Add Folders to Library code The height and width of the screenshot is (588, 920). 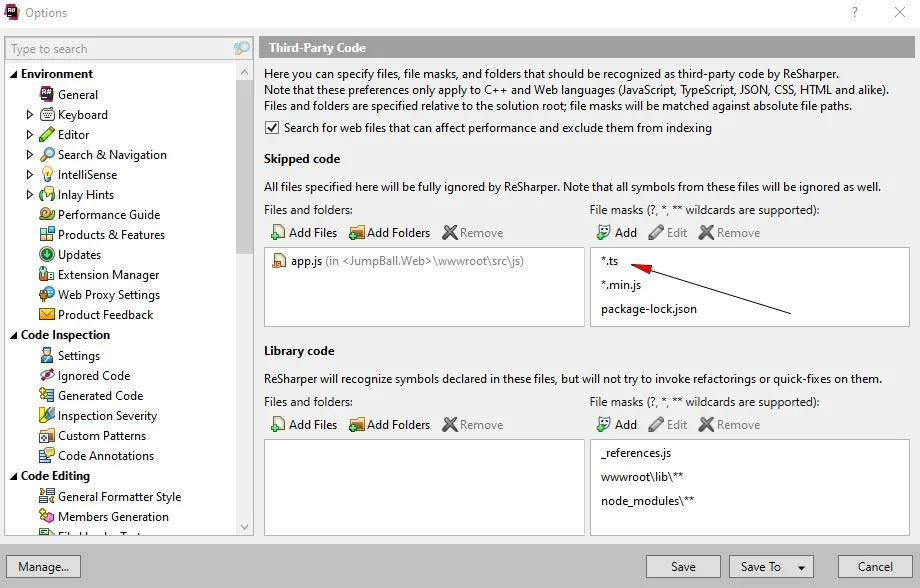[389, 424]
